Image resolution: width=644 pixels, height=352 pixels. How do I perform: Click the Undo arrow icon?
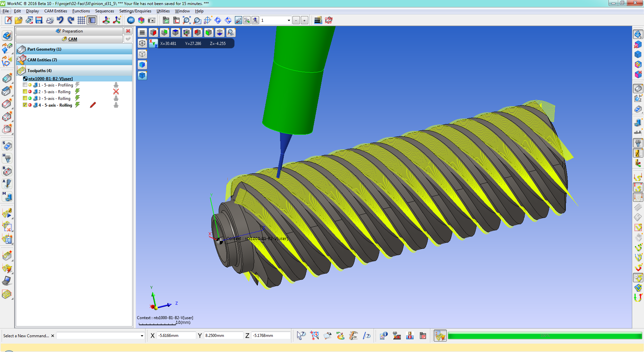[60, 20]
